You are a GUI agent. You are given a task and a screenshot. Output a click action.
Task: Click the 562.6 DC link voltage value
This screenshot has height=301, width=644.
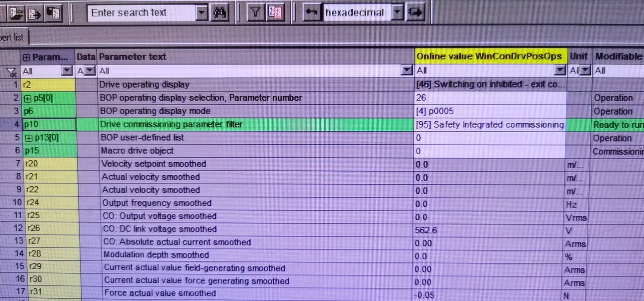click(x=426, y=230)
